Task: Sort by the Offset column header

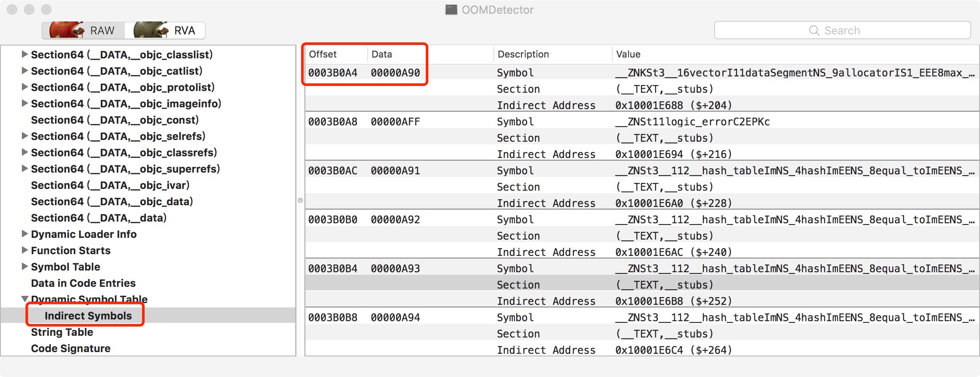Action: click(323, 55)
